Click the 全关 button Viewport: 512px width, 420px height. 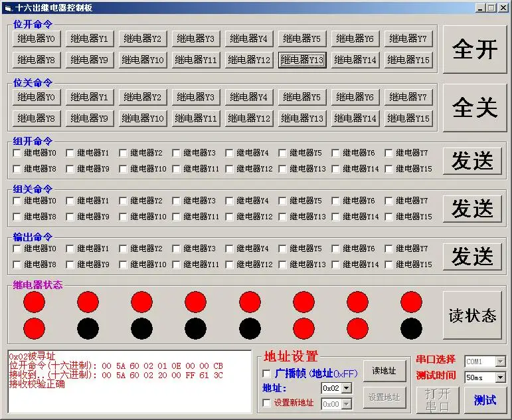point(475,108)
